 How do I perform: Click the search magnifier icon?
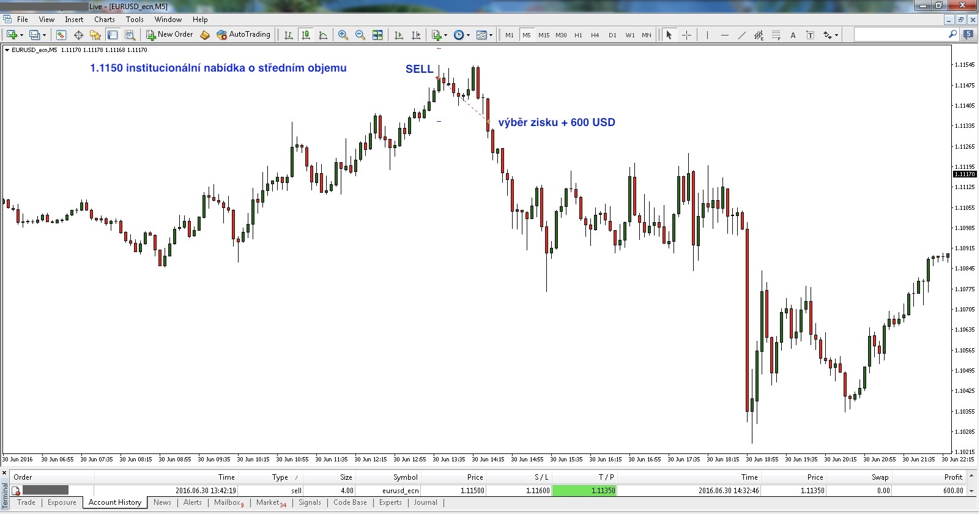click(952, 34)
